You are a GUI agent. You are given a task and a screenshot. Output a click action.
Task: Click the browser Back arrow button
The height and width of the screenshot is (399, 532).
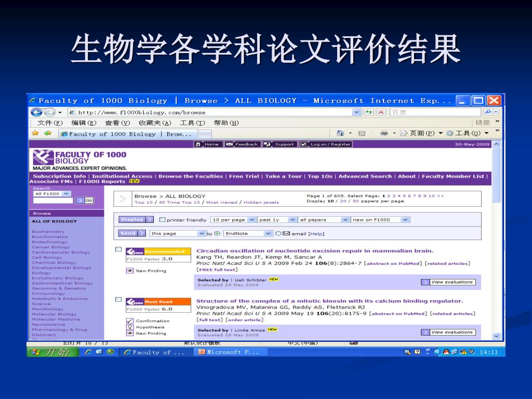36,112
